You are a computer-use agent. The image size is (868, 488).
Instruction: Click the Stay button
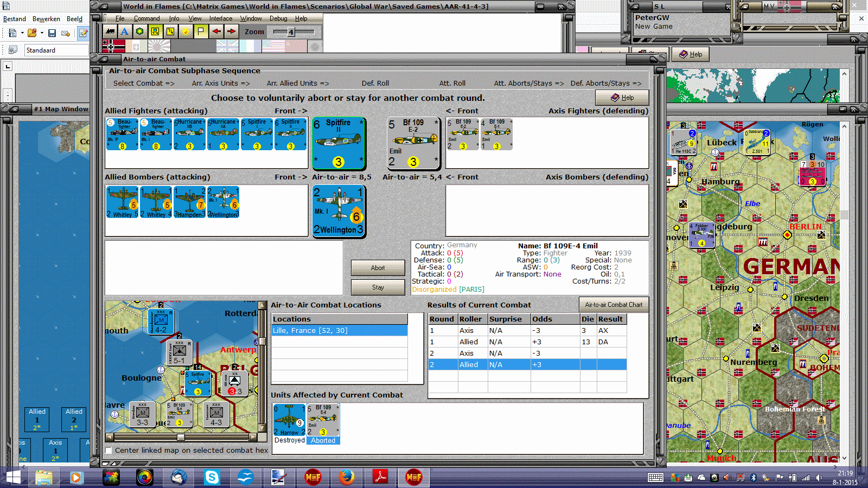tap(378, 287)
